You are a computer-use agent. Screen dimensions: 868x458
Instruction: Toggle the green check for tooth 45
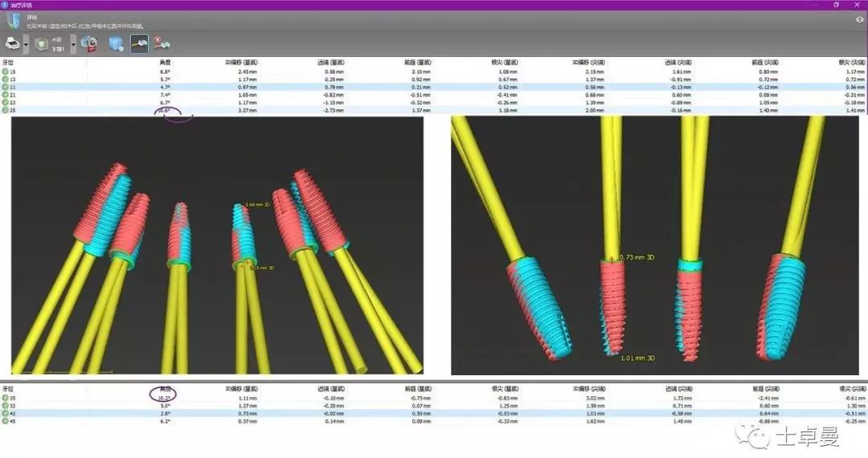click(5, 420)
